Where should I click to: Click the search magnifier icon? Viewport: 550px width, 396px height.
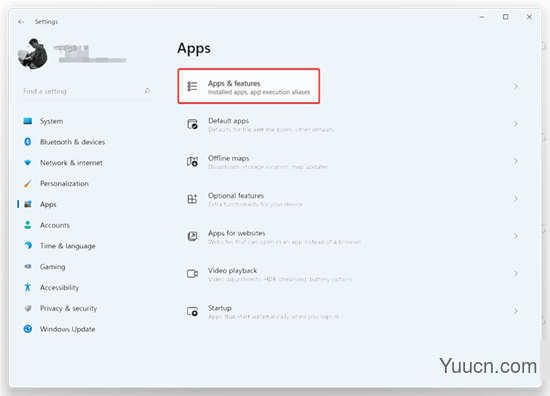point(147,91)
